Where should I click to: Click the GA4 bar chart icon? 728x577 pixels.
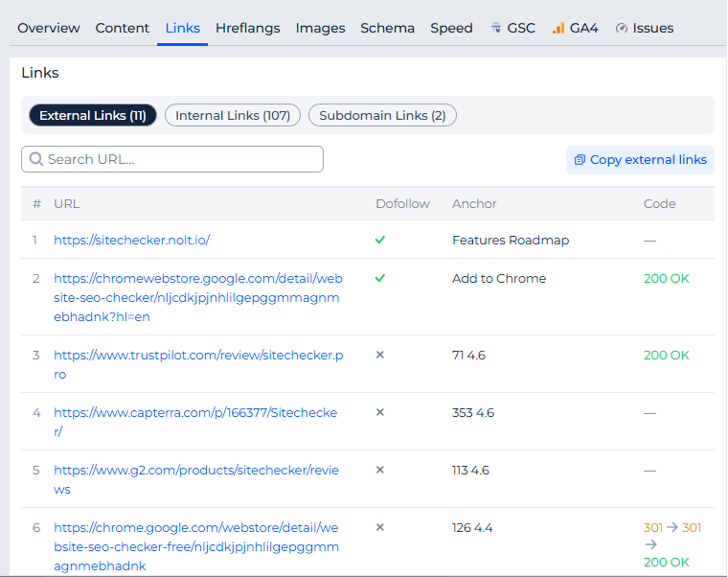click(x=558, y=28)
